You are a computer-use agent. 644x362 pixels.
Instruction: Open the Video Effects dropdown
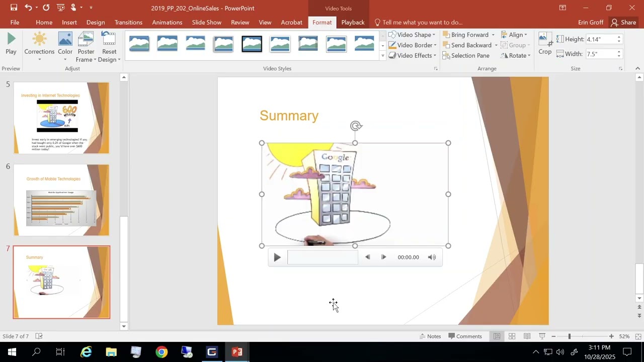click(413, 55)
